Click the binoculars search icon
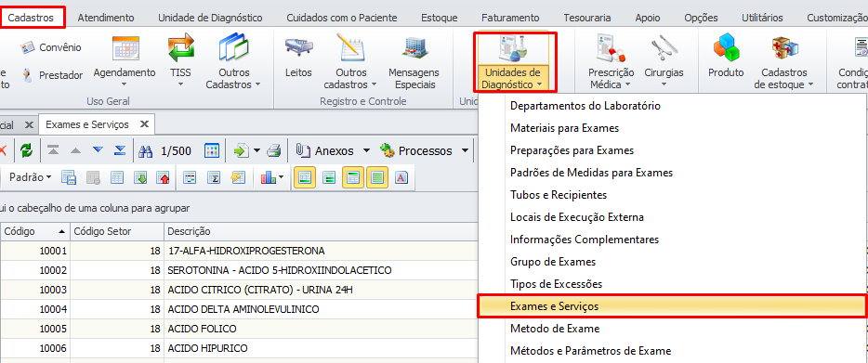The height and width of the screenshot is (363, 868). [x=145, y=150]
